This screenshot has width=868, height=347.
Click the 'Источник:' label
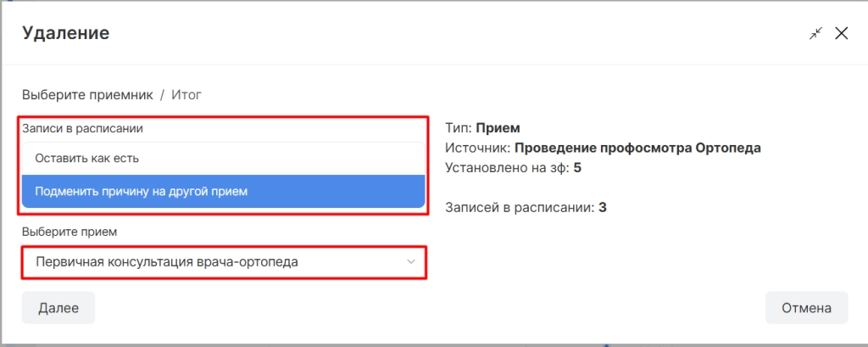478,148
